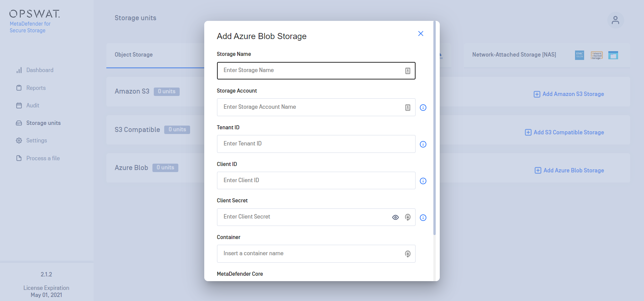This screenshot has width=644, height=301.
Task: Open Dashboard from the sidebar
Action: (40, 70)
